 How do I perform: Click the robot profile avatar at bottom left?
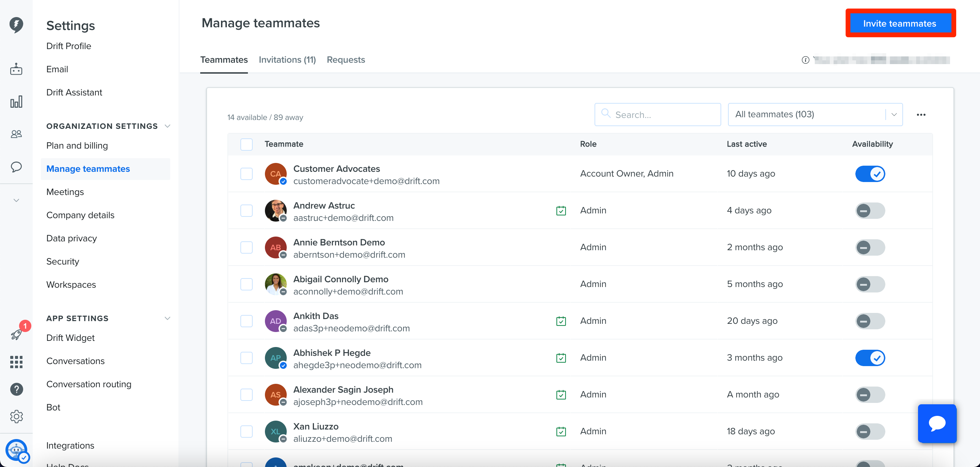pyautogui.click(x=16, y=451)
